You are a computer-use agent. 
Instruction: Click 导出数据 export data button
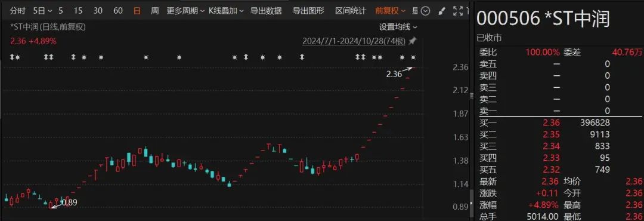click(266, 11)
